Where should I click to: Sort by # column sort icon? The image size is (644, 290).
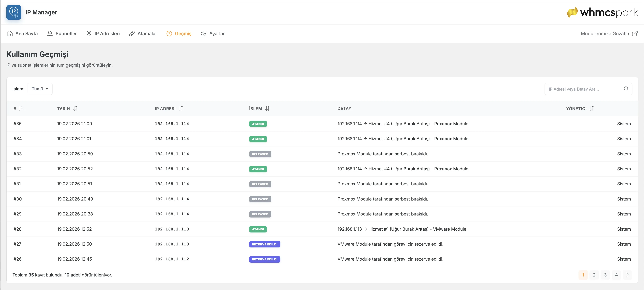[x=21, y=108]
